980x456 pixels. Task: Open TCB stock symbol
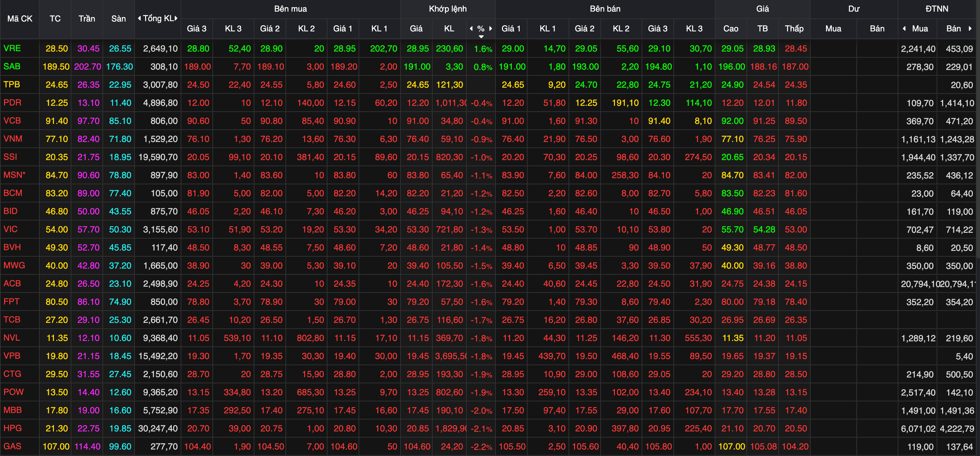click(12, 319)
